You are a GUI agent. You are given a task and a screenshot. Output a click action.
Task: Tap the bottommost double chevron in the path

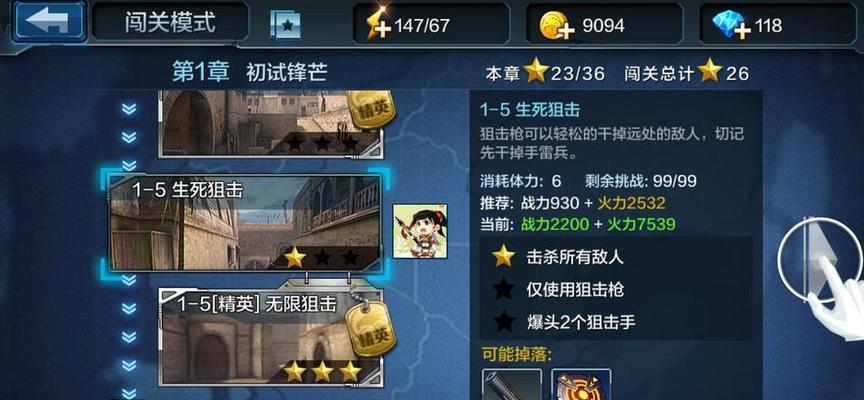point(128,393)
